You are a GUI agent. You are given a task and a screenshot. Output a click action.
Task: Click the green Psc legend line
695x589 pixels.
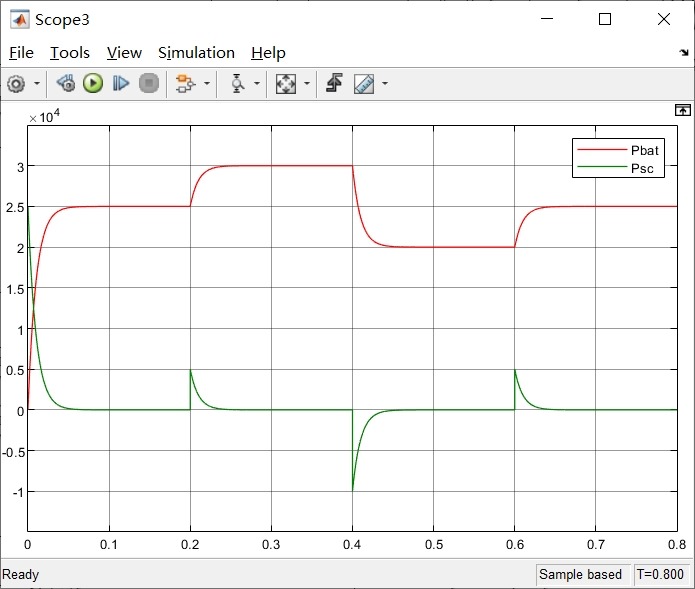click(x=602, y=167)
